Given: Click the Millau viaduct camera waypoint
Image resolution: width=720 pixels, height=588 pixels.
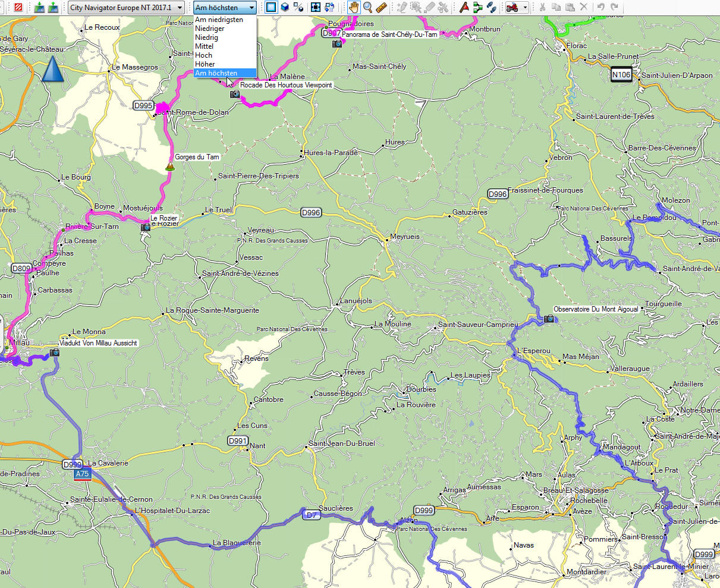Looking at the screenshot, I should (x=55, y=352).
